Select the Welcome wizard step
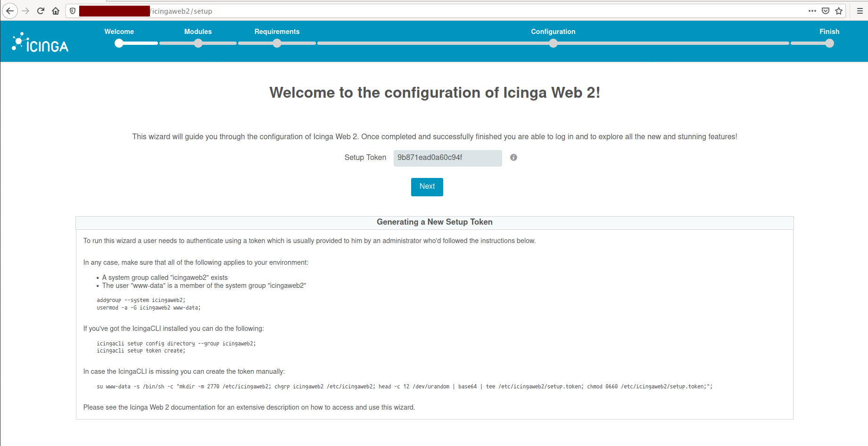Screen dimensions: 868x446 point(119,32)
